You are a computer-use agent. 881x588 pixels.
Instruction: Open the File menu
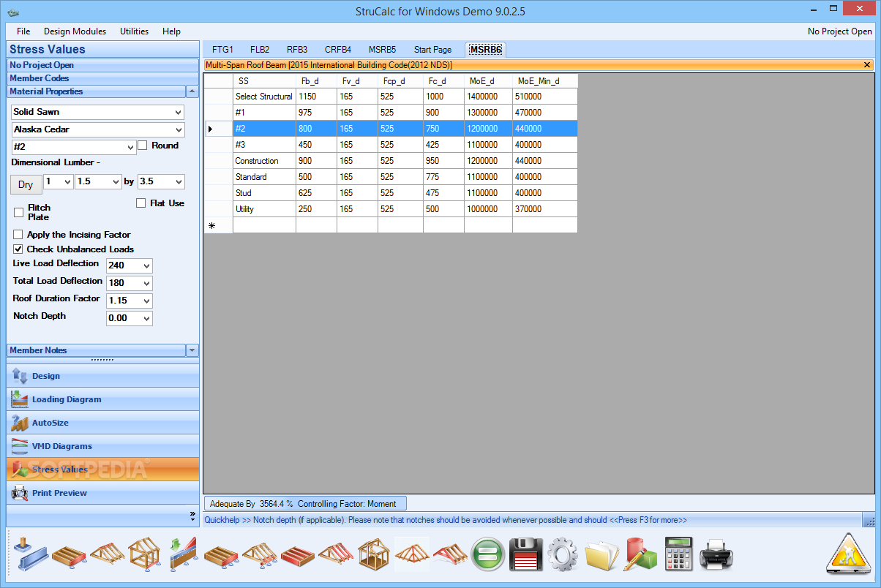click(x=23, y=31)
